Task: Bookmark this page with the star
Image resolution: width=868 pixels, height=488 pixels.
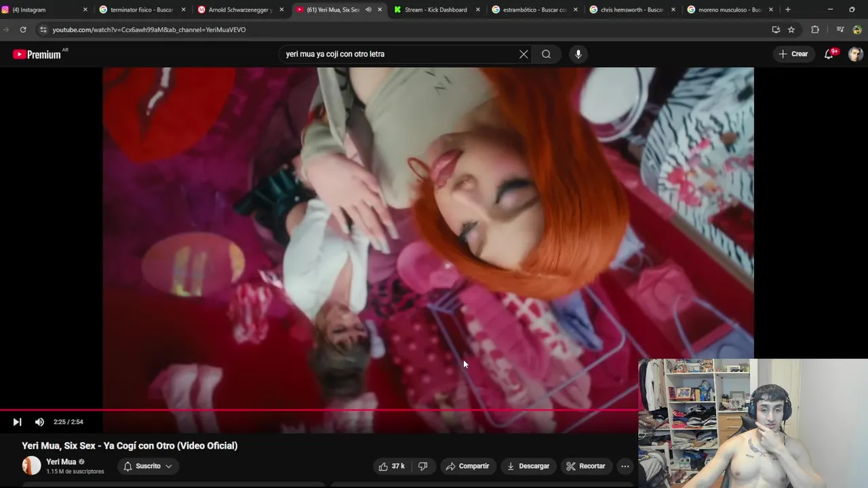Action: (x=791, y=30)
